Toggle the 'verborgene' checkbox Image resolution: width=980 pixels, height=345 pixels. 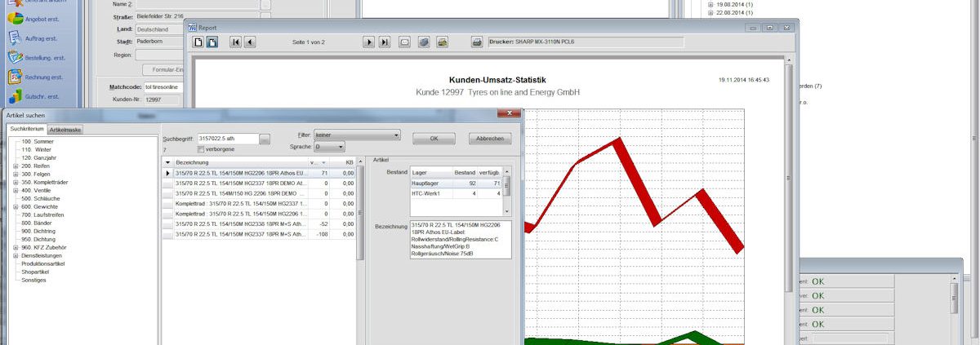(x=202, y=150)
